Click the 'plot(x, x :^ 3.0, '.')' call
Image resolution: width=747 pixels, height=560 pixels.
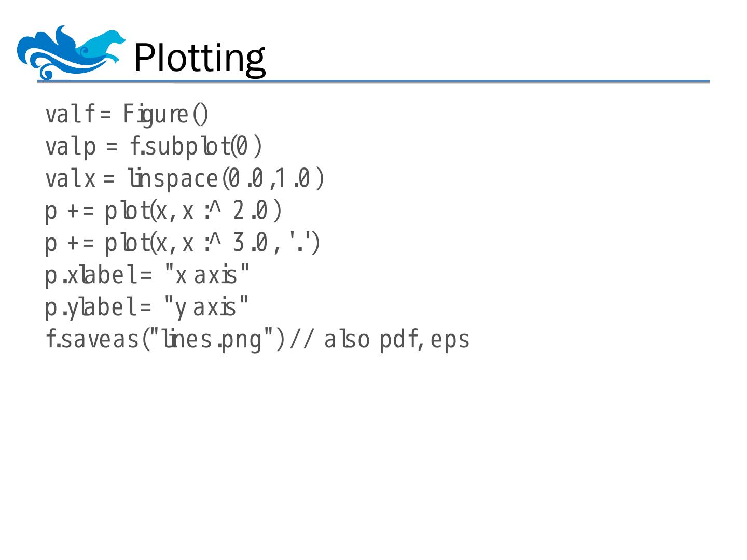212,243
